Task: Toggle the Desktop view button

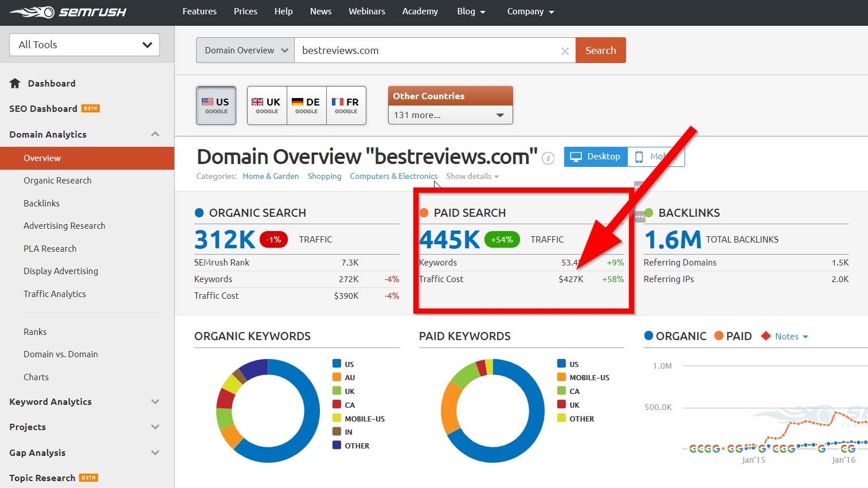Action: pyautogui.click(x=595, y=157)
